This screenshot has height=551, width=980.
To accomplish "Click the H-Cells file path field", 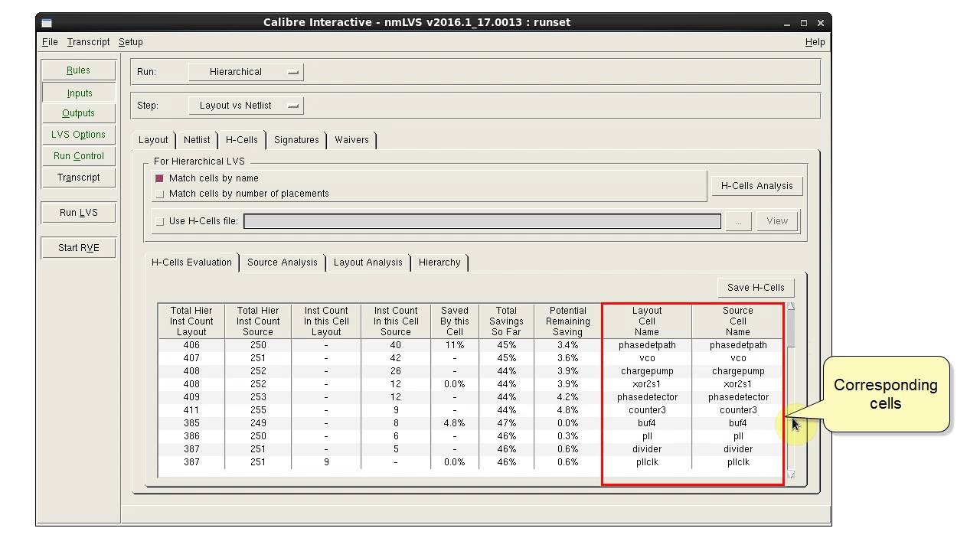I will click(x=482, y=221).
